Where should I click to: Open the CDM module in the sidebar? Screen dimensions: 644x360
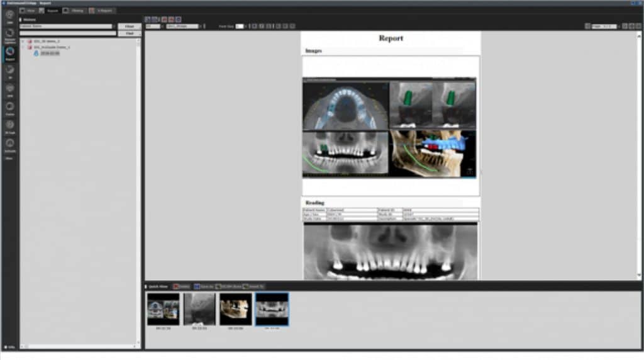coord(9,16)
